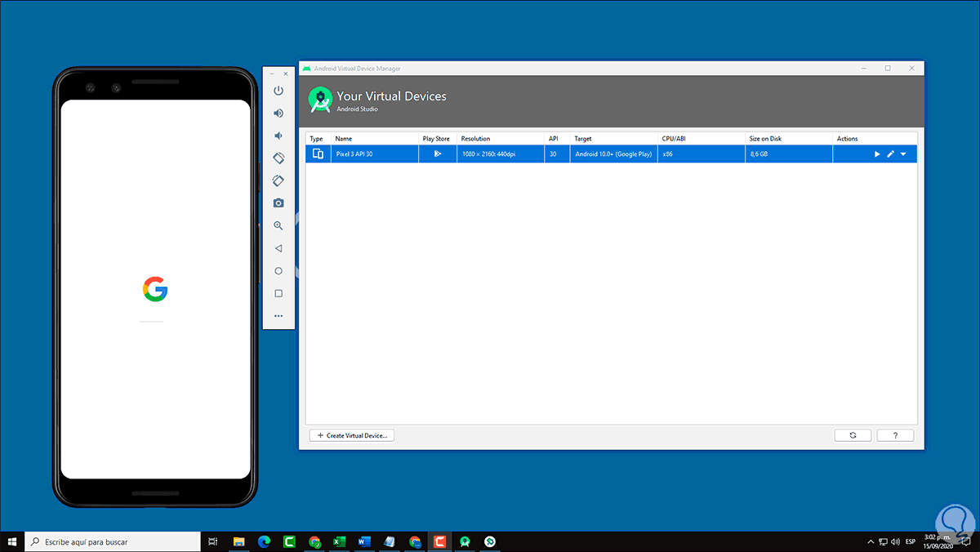Lower emulator volume with volume down icon

[278, 136]
